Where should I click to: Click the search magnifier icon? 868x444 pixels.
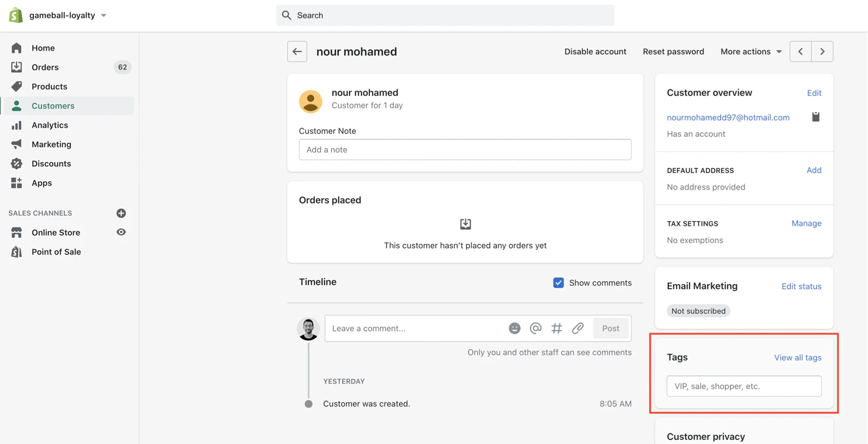[286, 15]
